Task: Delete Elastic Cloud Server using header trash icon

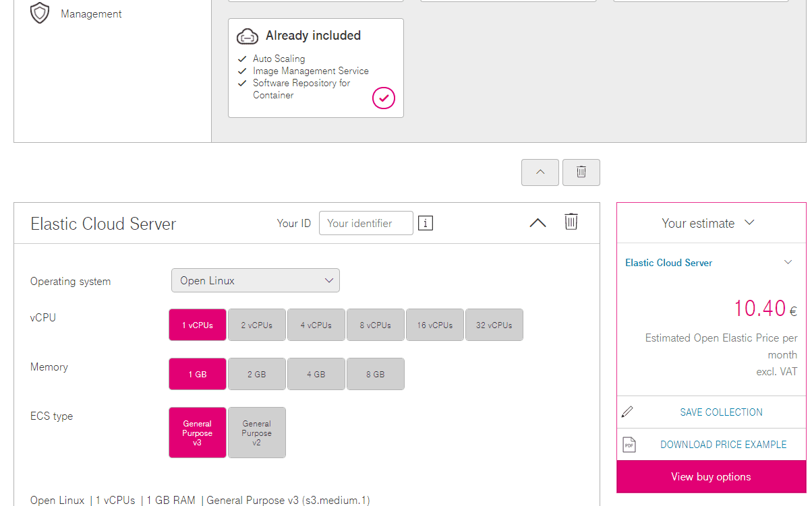Action: pos(571,222)
